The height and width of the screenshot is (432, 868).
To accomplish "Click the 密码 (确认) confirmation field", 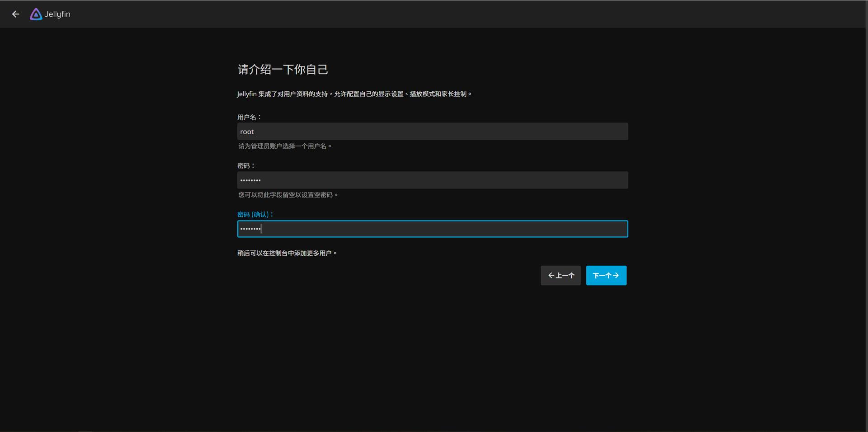I will [x=432, y=229].
